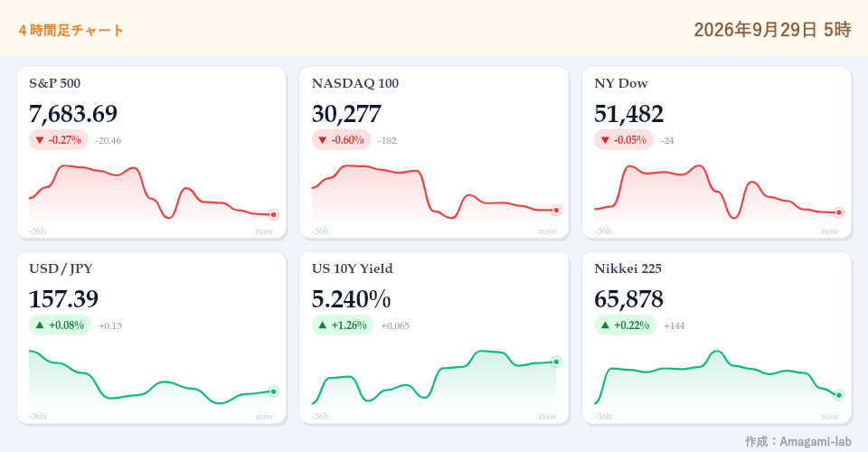Click the endpoint dot on NASDAQ 100 chart
The image size is (868, 452).
556,211
